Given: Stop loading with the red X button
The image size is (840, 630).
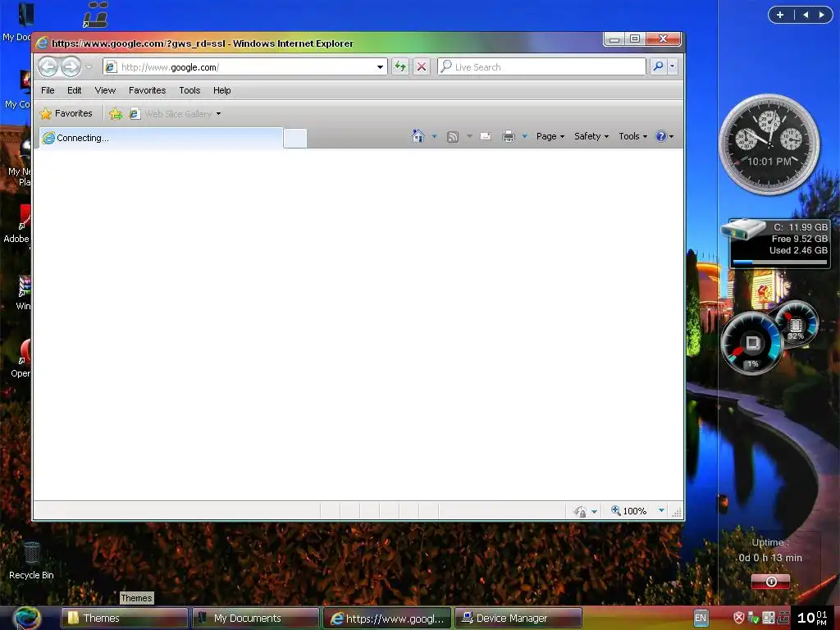Looking at the screenshot, I should coord(422,67).
